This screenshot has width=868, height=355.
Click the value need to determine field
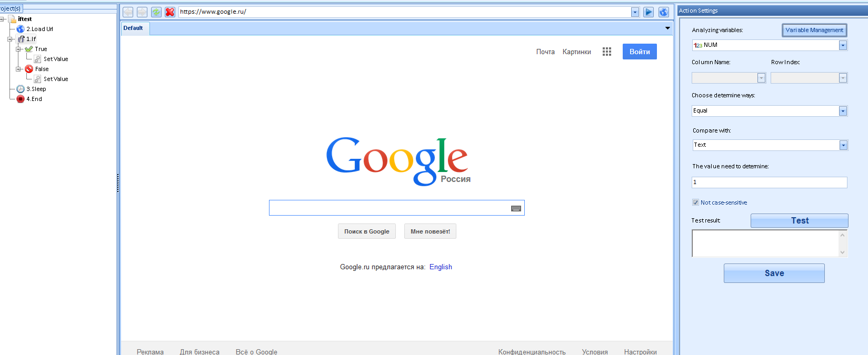click(769, 182)
